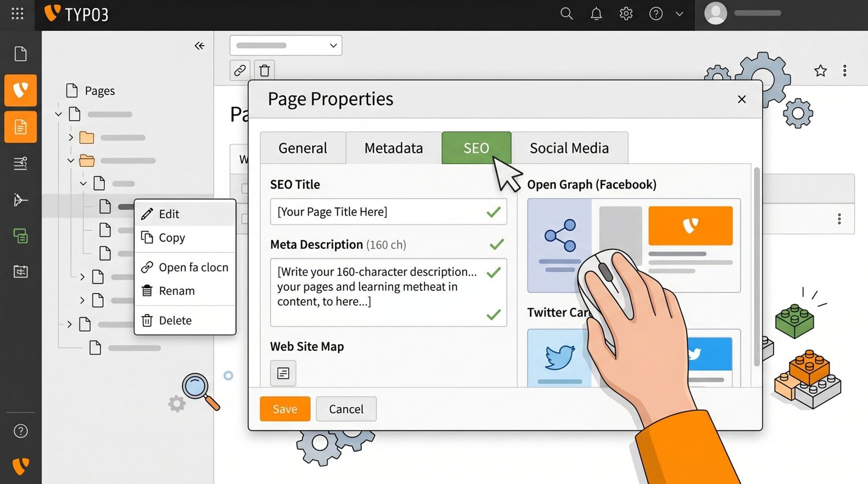Expand the closed folder tree node
The height and width of the screenshot is (484, 868).
click(71, 138)
